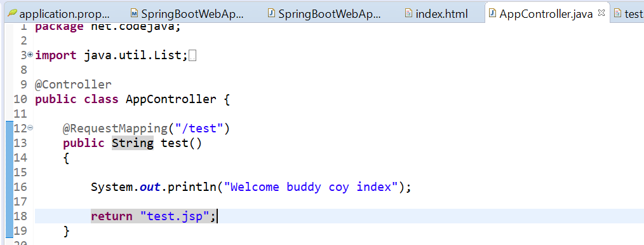Click the "/test" string in RequestMapping

(x=199, y=129)
